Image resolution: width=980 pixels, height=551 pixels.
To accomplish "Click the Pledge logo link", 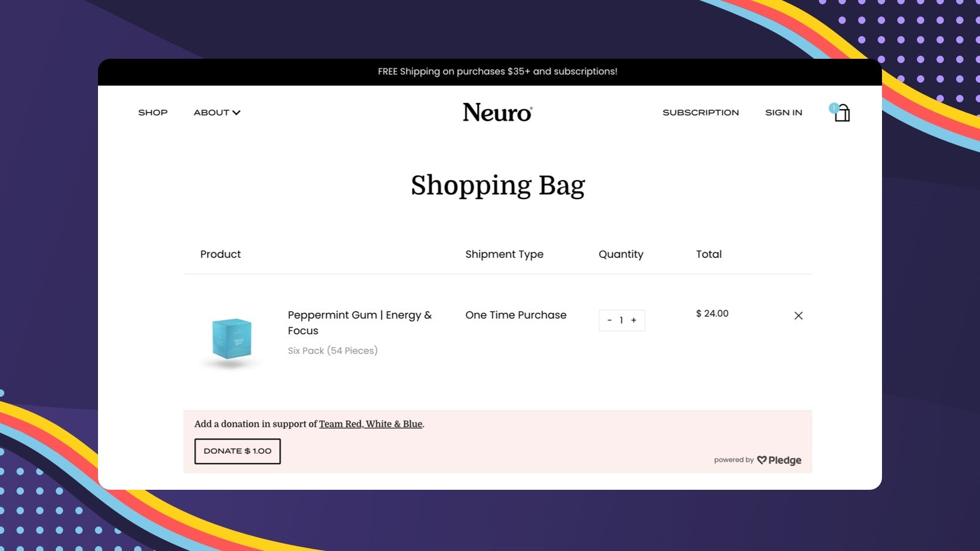I will pos(779,460).
